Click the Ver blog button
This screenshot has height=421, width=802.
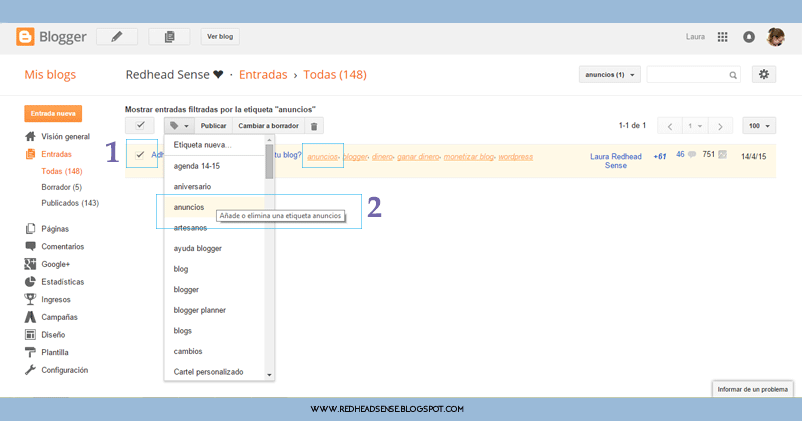220,37
